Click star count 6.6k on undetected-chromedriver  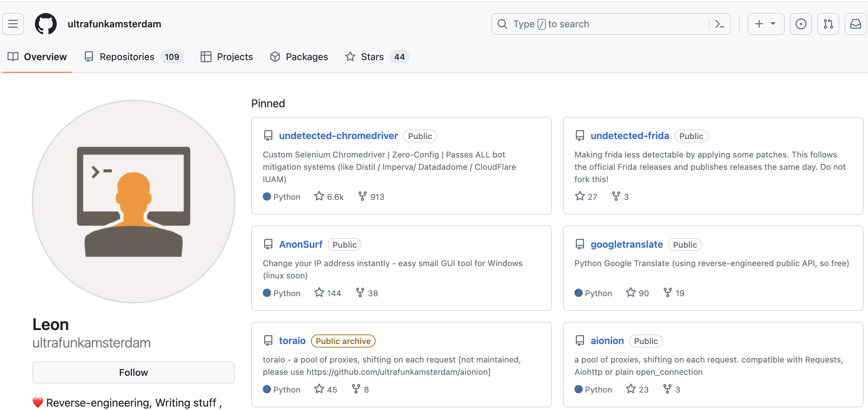[x=329, y=197]
